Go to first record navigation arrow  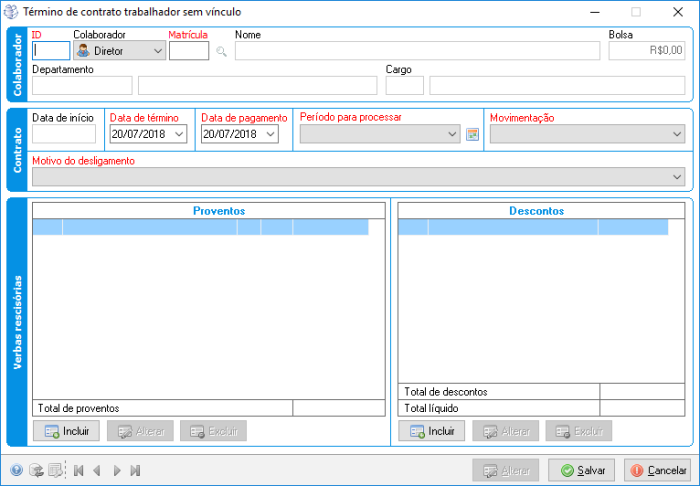tap(78, 470)
